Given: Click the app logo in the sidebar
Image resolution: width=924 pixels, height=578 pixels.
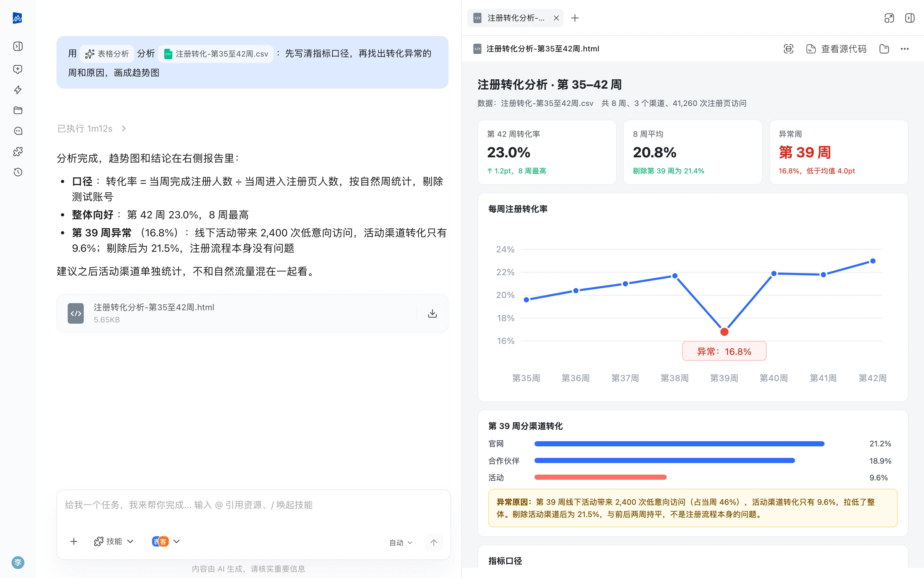Looking at the screenshot, I should click(18, 18).
